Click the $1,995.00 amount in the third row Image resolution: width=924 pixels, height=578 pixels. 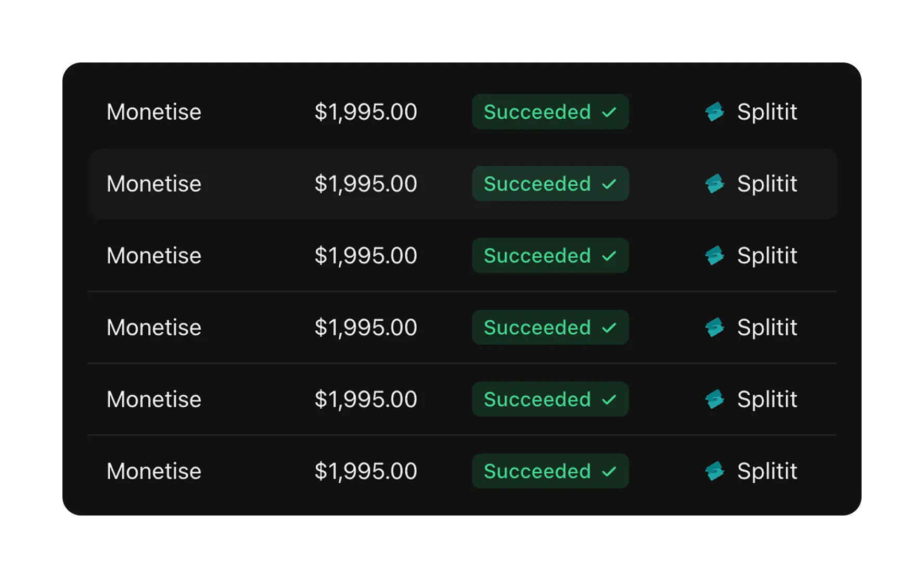click(x=366, y=256)
